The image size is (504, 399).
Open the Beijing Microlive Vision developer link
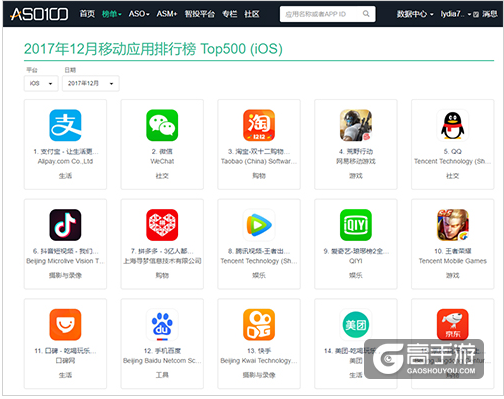(65, 261)
